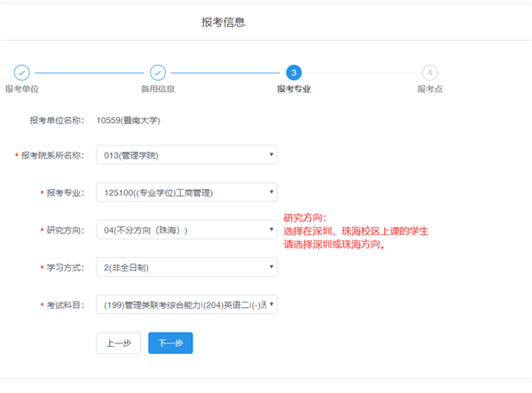Select the 备用信息 step label
Screen dimensions: 532x393
click(158, 89)
